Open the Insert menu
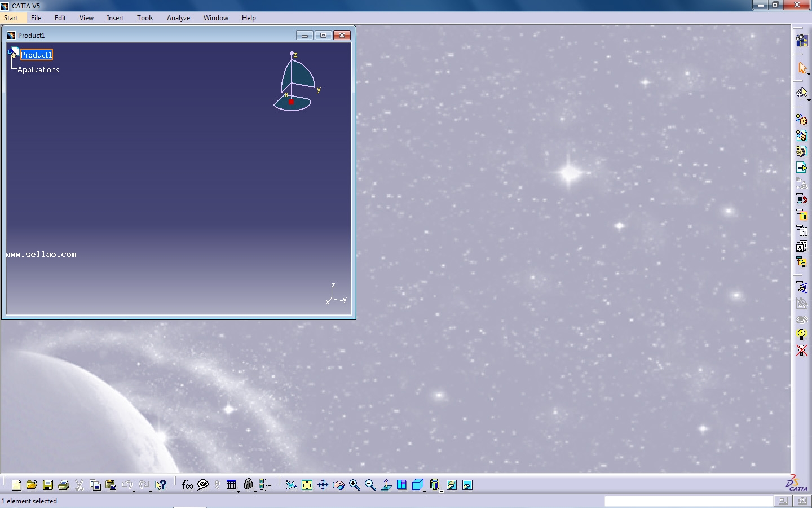The width and height of the screenshot is (812, 508). pos(115,18)
